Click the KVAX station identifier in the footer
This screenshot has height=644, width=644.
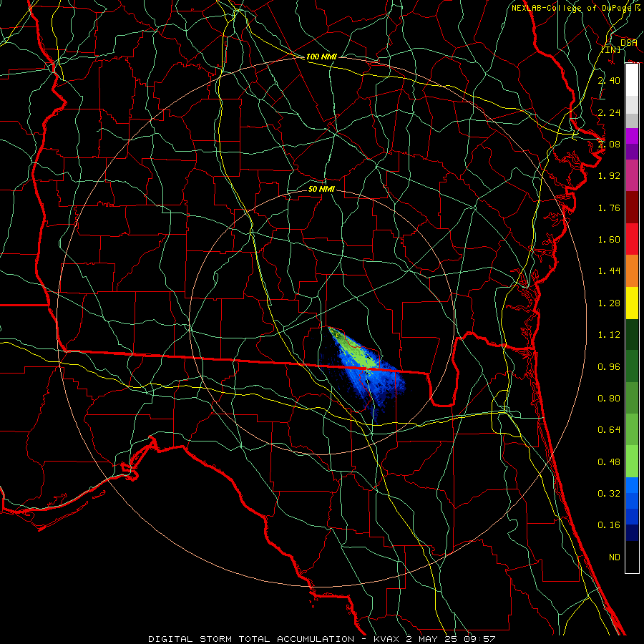pos(388,639)
